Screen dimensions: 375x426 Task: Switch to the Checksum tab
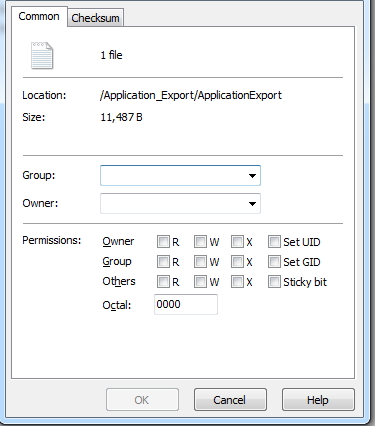[x=95, y=18]
